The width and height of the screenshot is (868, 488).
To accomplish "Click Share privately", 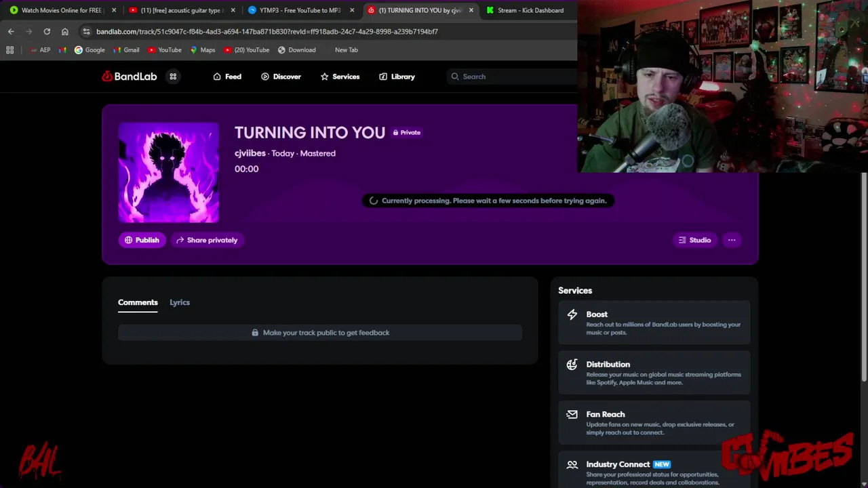I will click(x=207, y=240).
